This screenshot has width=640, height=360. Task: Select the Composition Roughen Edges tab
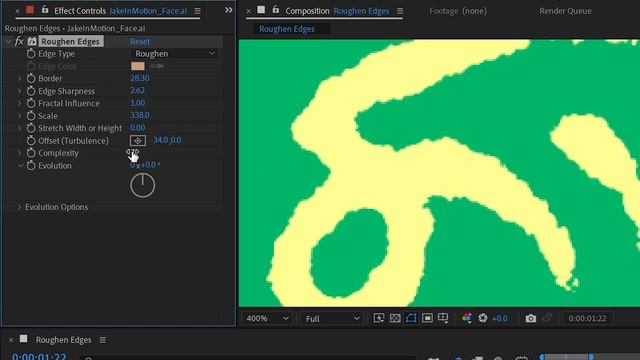(337, 11)
